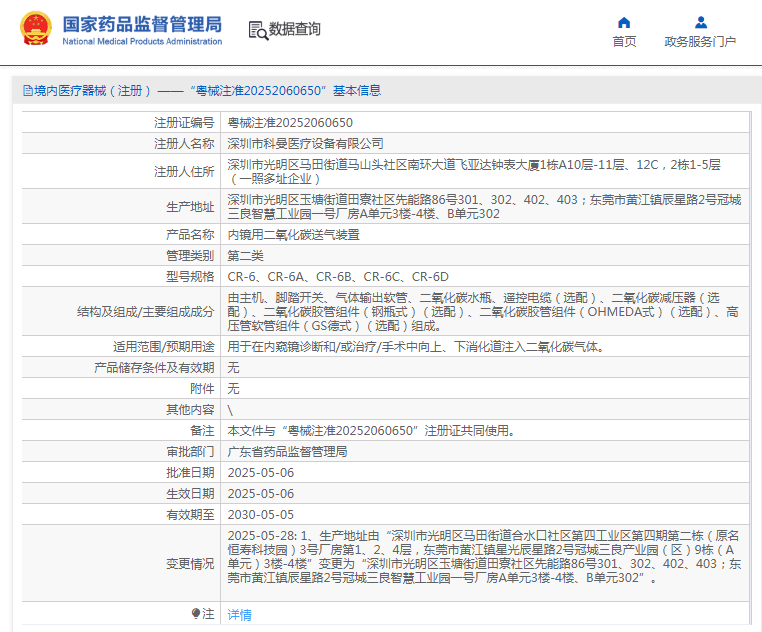The height and width of the screenshot is (632, 762).
Task: Click 适用范围/预期用途 row label
Action: 164,347
